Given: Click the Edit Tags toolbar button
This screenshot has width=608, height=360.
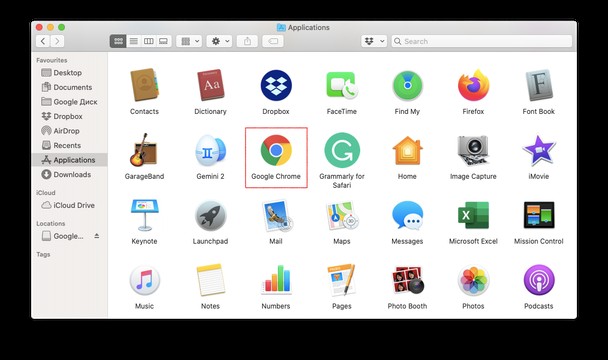Looking at the screenshot, I should pyautogui.click(x=273, y=41).
